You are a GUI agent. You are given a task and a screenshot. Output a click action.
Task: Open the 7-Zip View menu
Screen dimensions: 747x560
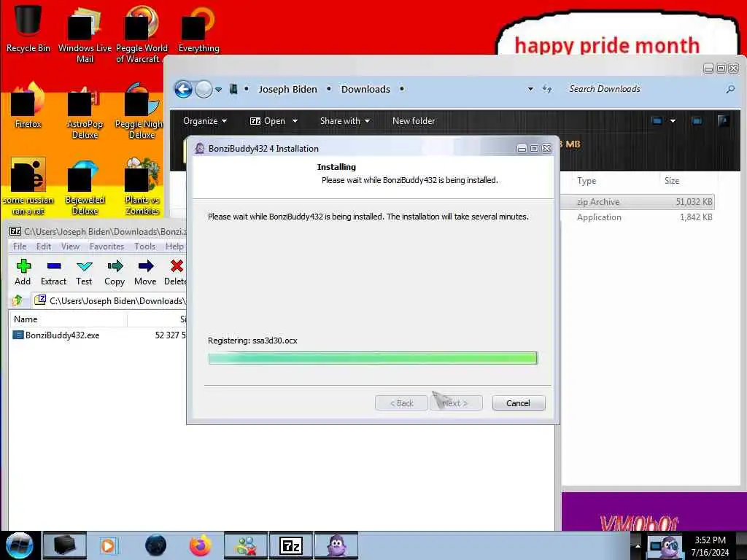70,246
